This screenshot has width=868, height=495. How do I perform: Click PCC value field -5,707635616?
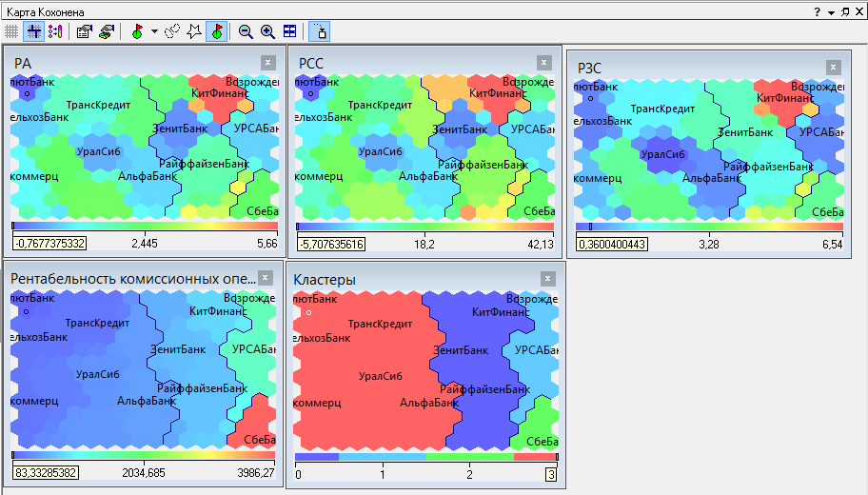click(x=331, y=245)
